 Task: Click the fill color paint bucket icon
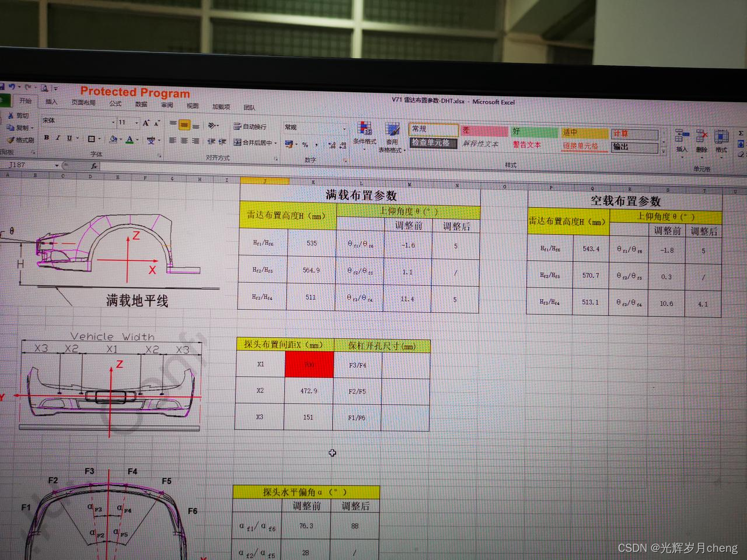[113, 139]
